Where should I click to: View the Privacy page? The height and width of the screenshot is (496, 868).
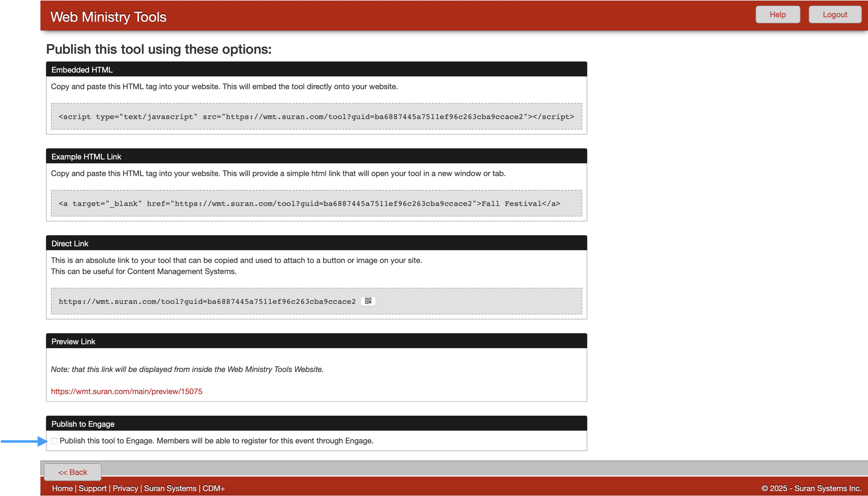tap(125, 488)
